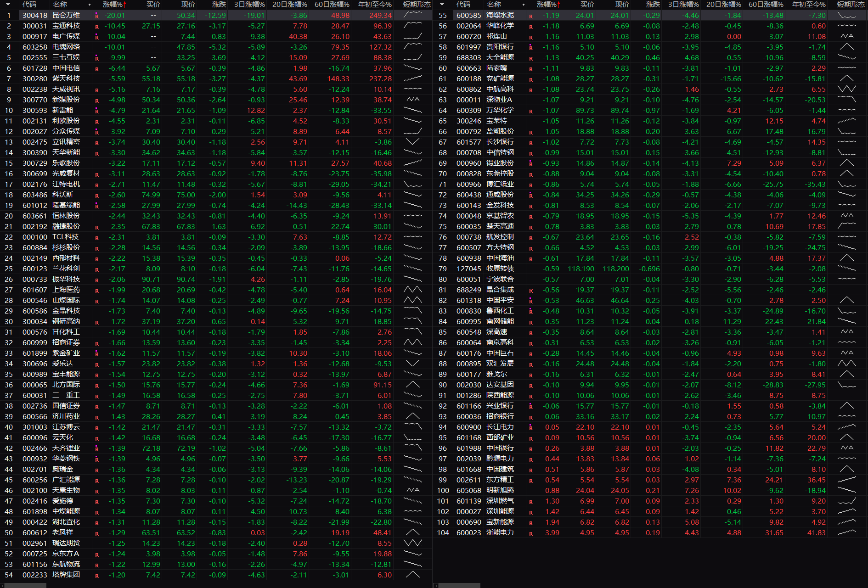The width and height of the screenshot is (868, 588).
Task: Select stock code 300418
Action: (35, 16)
